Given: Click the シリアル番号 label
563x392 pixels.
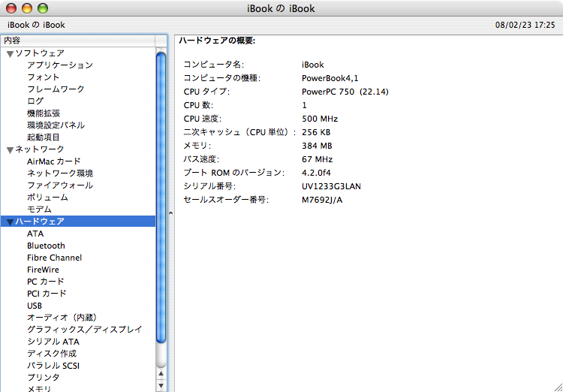Looking at the screenshot, I should [x=209, y=186].
